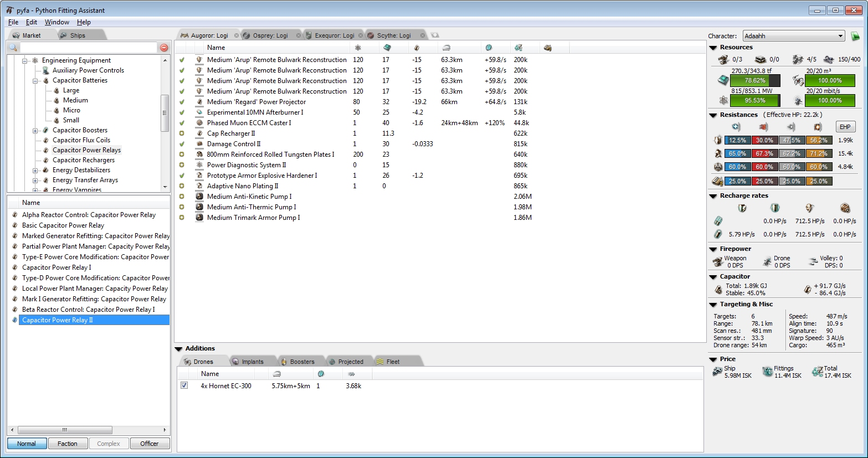Select Capacitor Power Relay I in item list
The image size is (868, 458).
(x=57, y=267)
